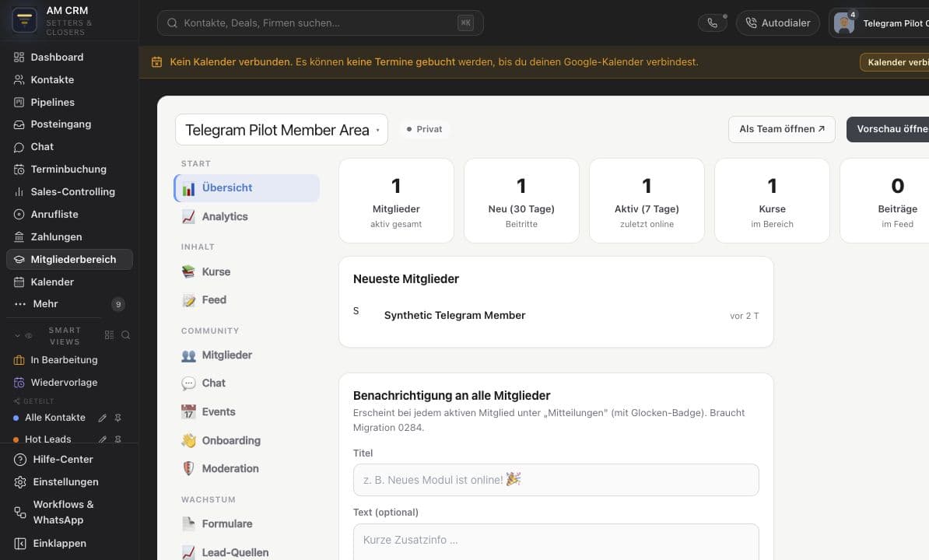The image size is (929, 560).
Task: Edit the Hot Leads view pencil
Action: tap(102, 439)
